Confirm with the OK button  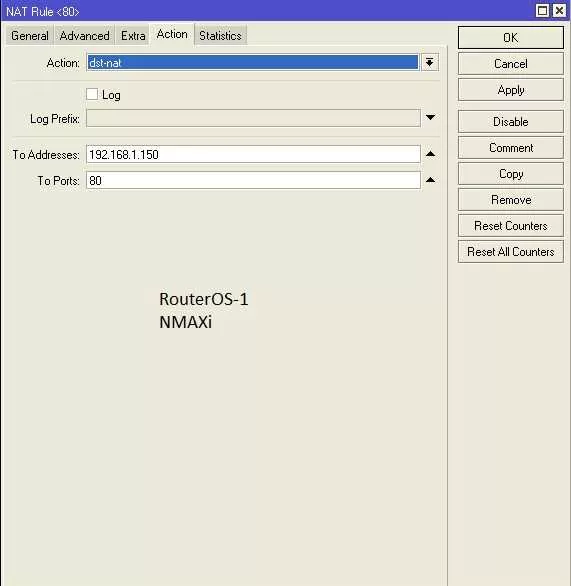(x=511, y=37)
